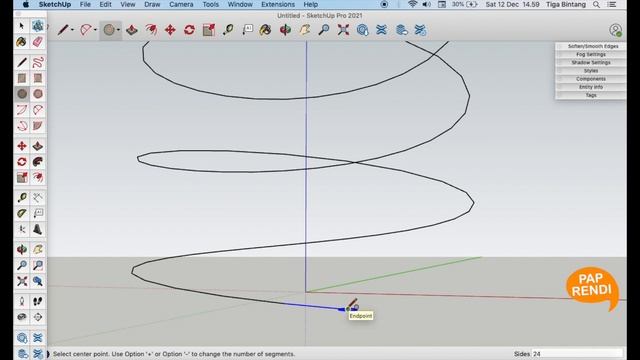Click the volume icon in the menu bar

(427, 4)
